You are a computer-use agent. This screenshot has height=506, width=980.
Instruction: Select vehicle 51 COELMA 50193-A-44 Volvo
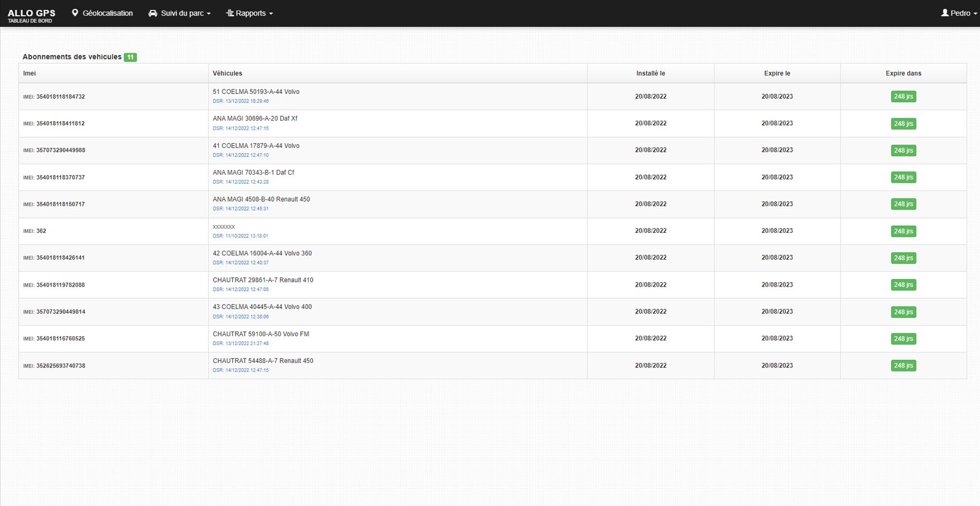[256, 92]
